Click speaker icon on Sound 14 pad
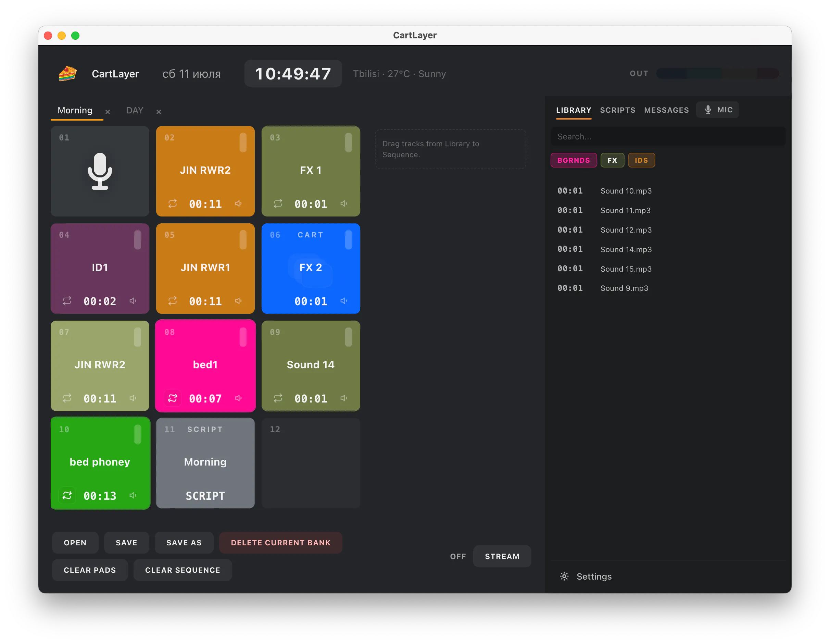Screen dimensions: 830x644 344,398
